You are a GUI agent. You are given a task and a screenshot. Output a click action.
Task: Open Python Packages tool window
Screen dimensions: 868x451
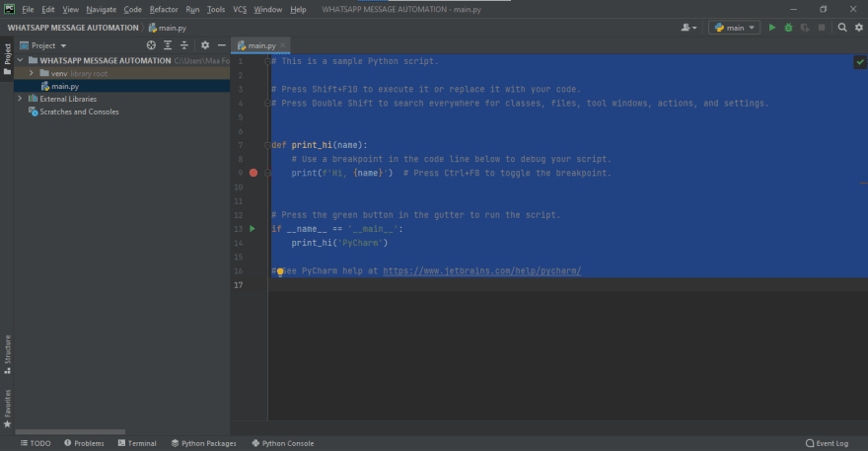pyautogui.click(x=204, y=443)
